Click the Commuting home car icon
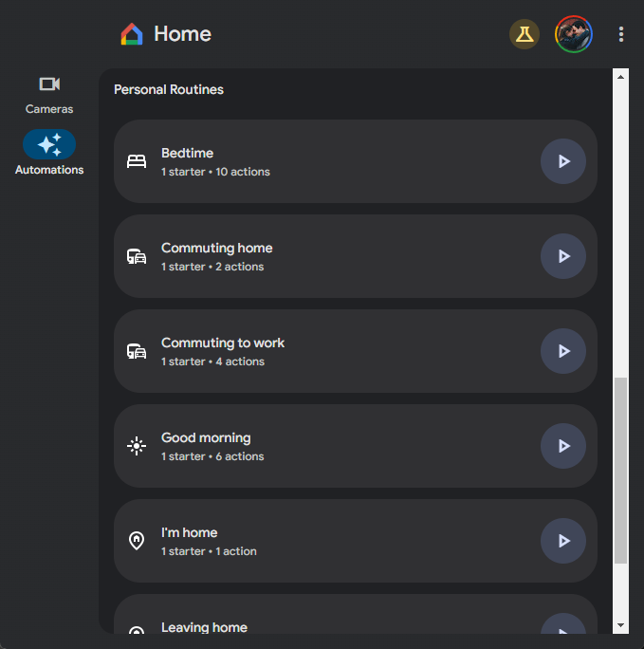This screenshot has height=649, width=644. [x=137, y=256]
